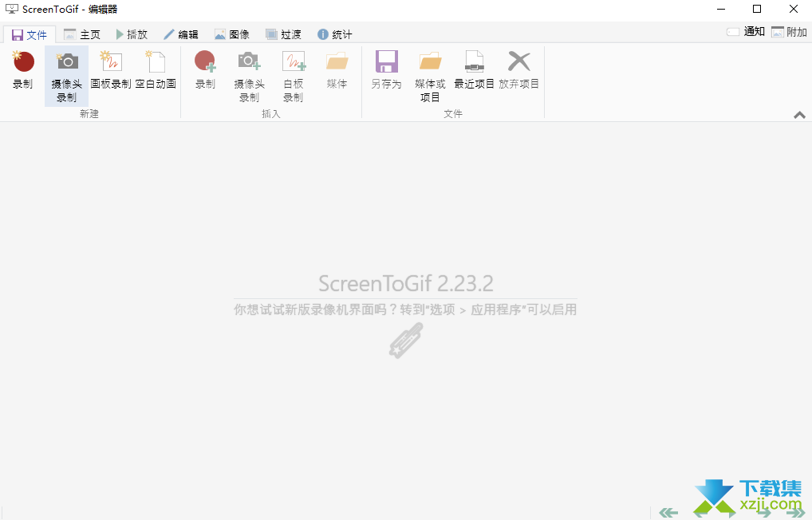Minimize the ScreenToGif editor window
The width and height of the screenshot is (812, 520).
tap(721, 9)
